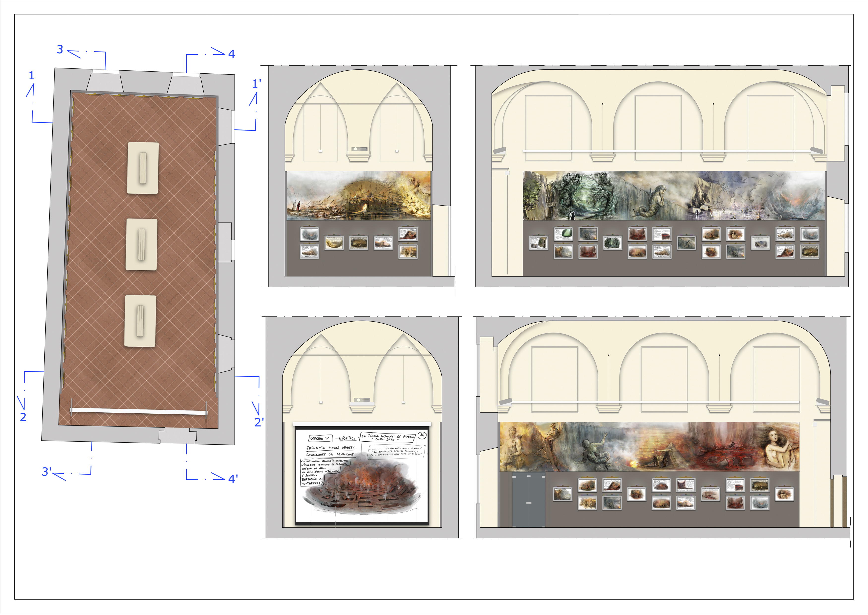Screen dimensions: 868x615
Task: Click the projector above the top-left elevation mural
Action: click(x=359, y=149)
